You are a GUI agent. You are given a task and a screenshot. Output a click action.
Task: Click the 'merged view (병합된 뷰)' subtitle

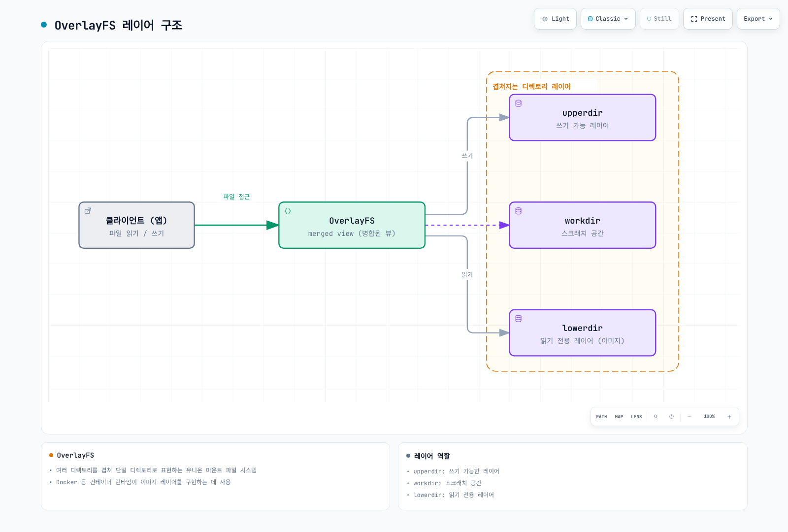[x=352, y=233]
